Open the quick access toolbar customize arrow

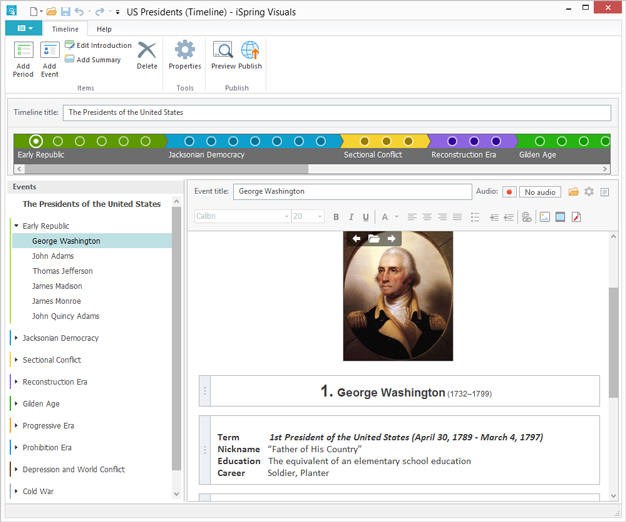(x=117, y=12)
